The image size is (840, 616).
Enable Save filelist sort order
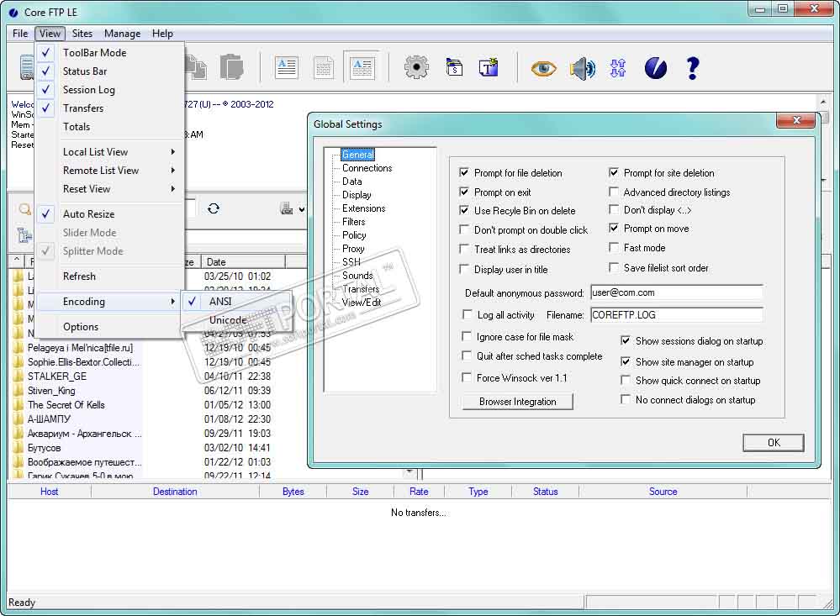[614, 267]
